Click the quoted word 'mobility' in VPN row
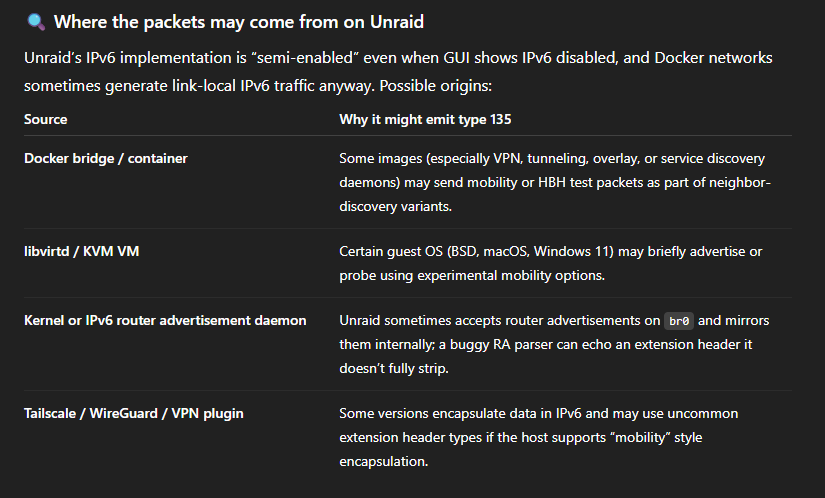This screenshot has width=825, height=498. [641, 438]
